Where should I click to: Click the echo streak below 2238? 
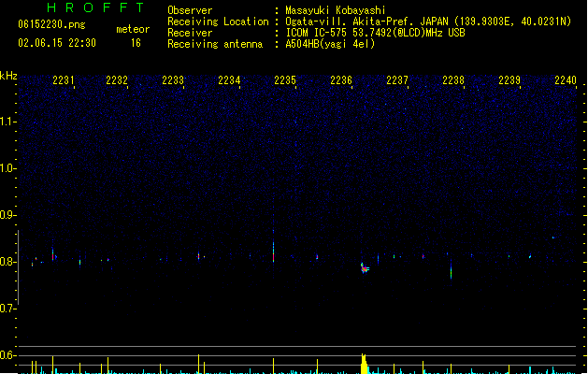[452, 270]
